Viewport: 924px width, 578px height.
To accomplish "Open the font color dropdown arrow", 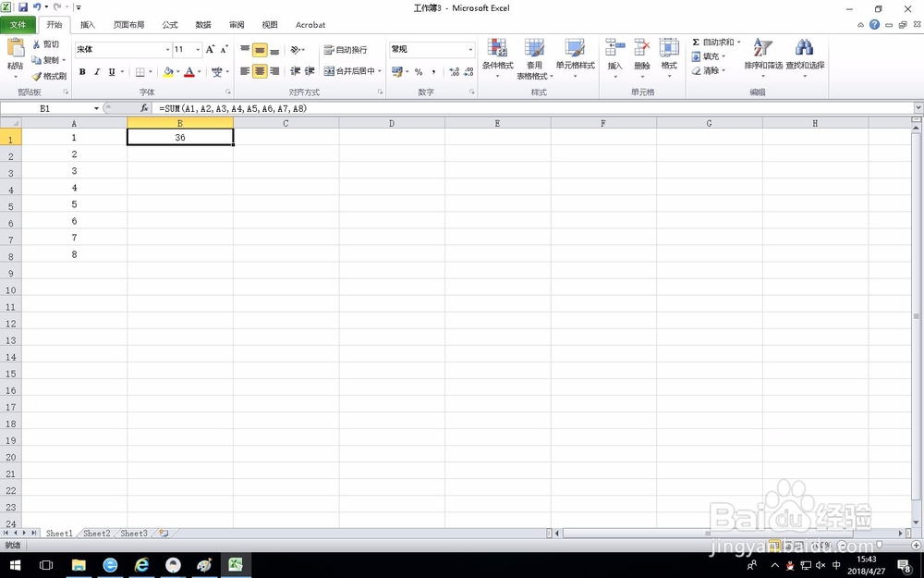I will [200, 72].
